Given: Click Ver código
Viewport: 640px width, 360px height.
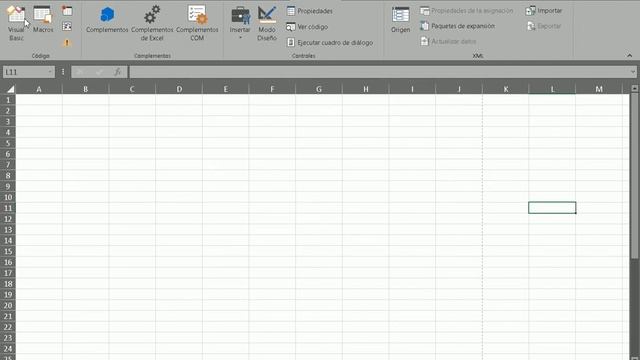Looking at the screenshot, I should point(307,27).
